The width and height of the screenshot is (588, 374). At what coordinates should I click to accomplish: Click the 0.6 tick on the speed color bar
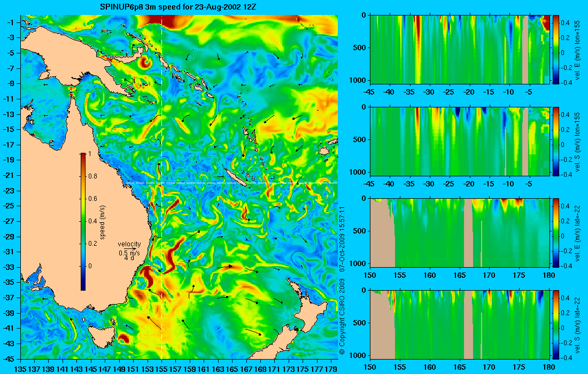point(92,199)
